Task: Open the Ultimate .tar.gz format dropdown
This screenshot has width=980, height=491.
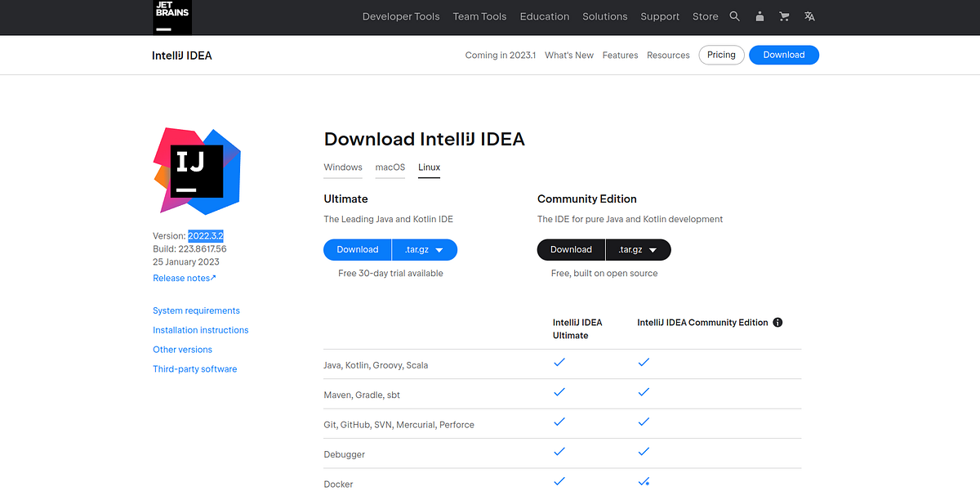Action: [425, 249]
